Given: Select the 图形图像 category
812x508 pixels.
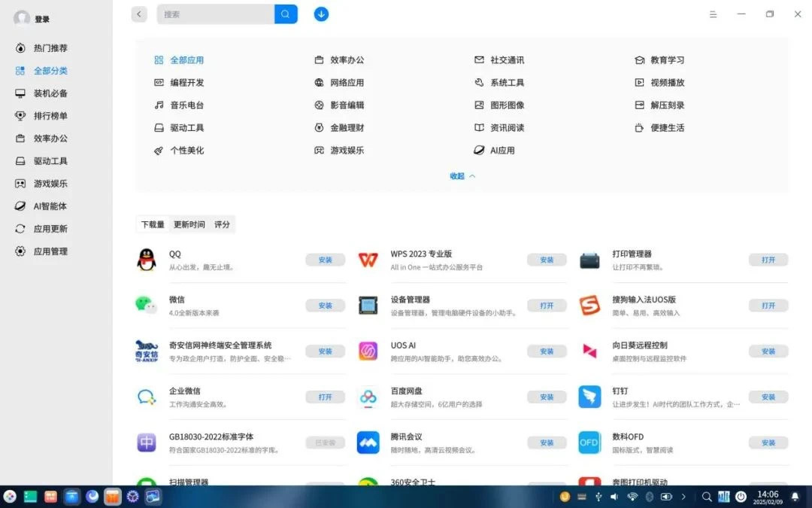Looking at the screenshot, I should pos(499,105).
